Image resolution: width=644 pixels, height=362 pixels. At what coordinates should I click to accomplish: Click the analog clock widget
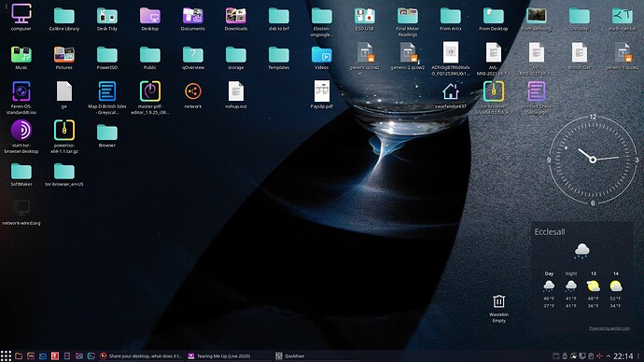pyautogui.click(x=593, y=160)
